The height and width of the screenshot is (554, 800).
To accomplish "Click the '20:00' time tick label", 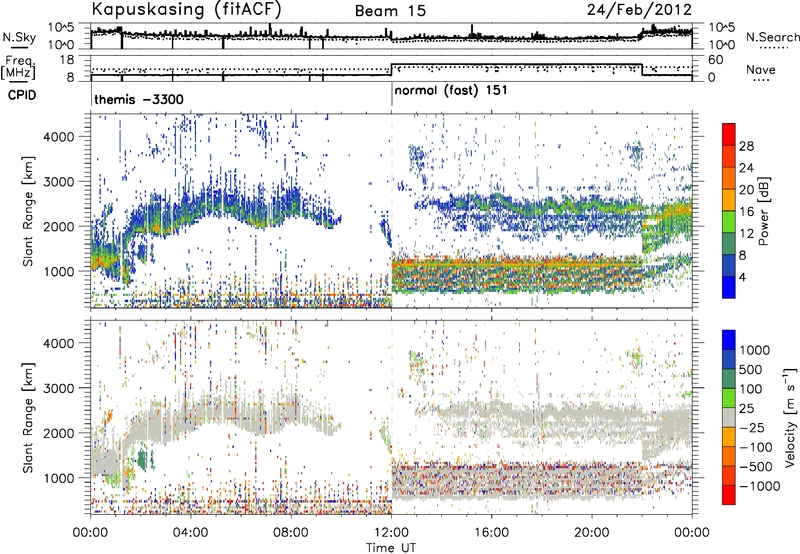I will pyautogui.click(x=592, y=533).
